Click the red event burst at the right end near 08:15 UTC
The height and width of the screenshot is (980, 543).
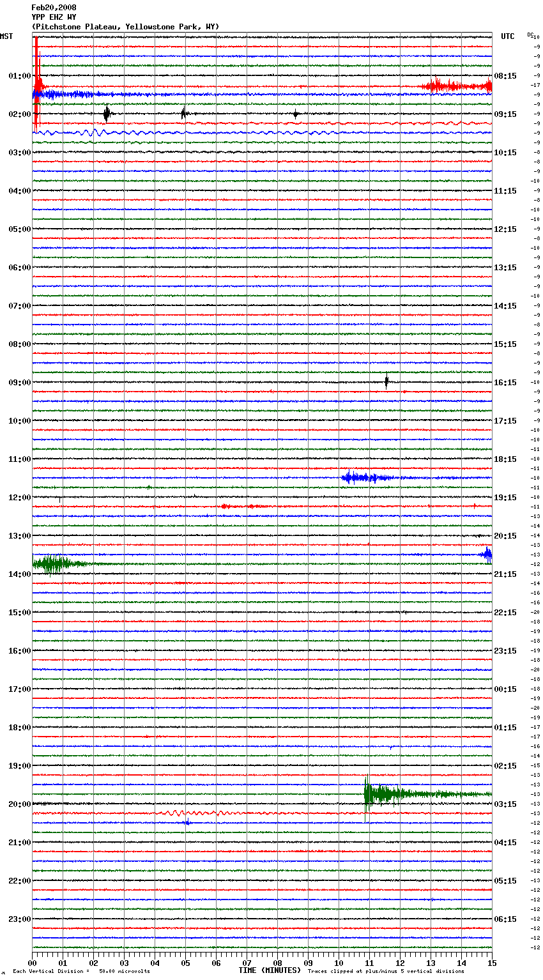coord(455,86)
